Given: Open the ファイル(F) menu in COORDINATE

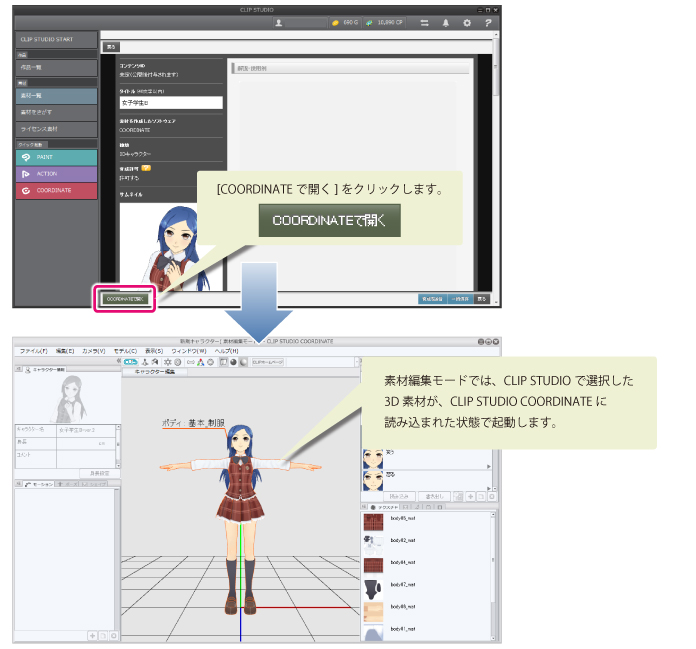Looking at the screenshot, I should 33,351.
